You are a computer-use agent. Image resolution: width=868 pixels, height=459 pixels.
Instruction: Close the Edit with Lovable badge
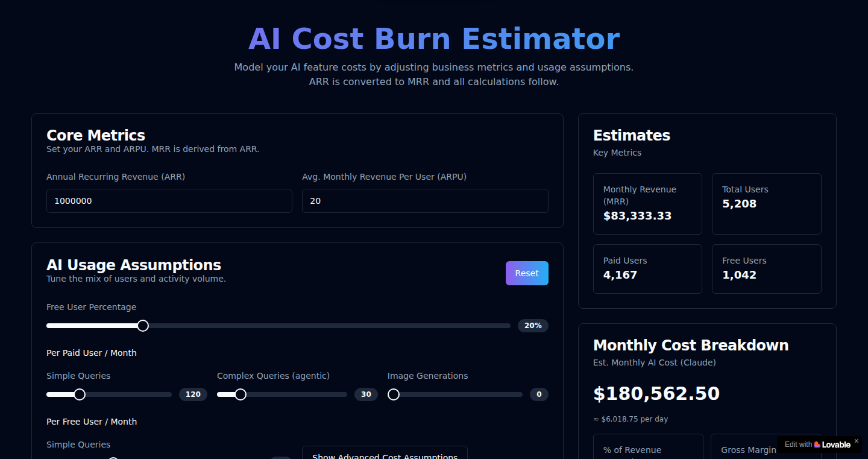click(x=856, y=441)
